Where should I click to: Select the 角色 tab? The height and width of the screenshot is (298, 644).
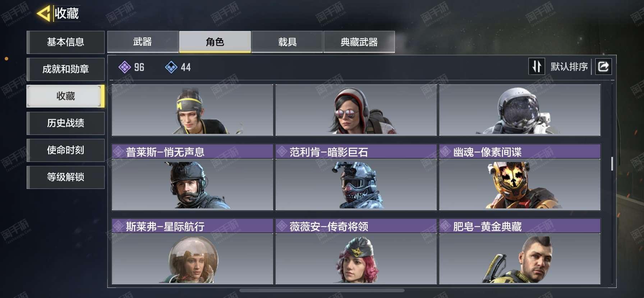pyautogui.click(x=215, y=42)
